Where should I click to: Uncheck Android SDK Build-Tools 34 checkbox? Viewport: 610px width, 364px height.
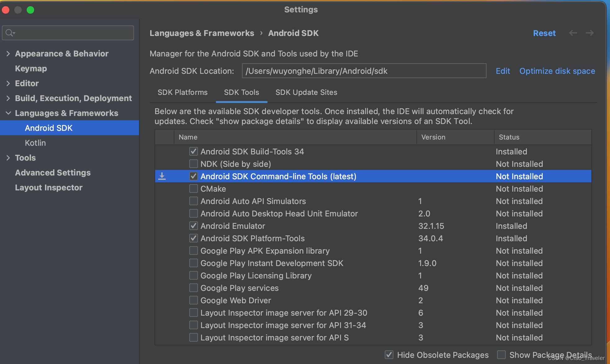click(x=194, y=151)
